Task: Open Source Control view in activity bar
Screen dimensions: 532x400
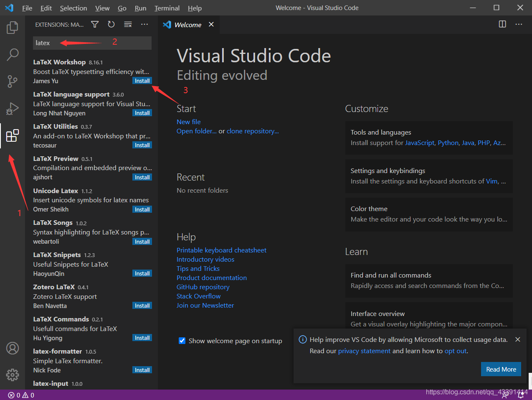Action: (13, 81)
